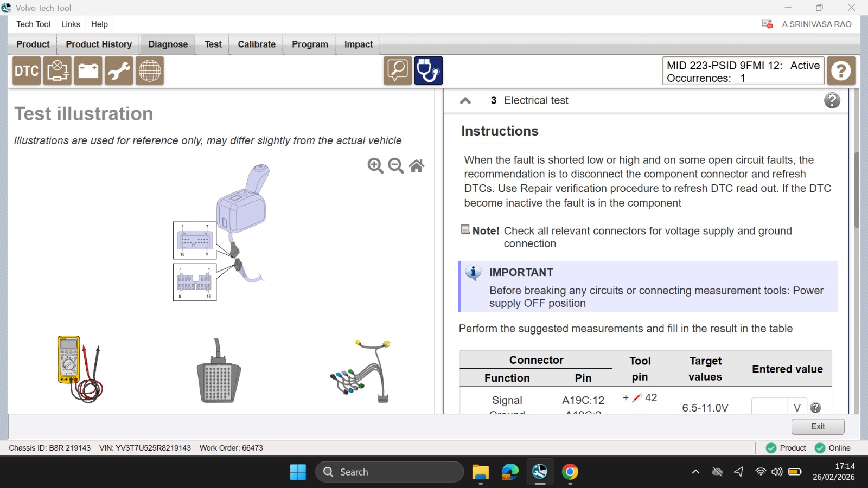This screenshot has width=868, height=488.
Task: Open the Links menu
Action: (71, 24)
